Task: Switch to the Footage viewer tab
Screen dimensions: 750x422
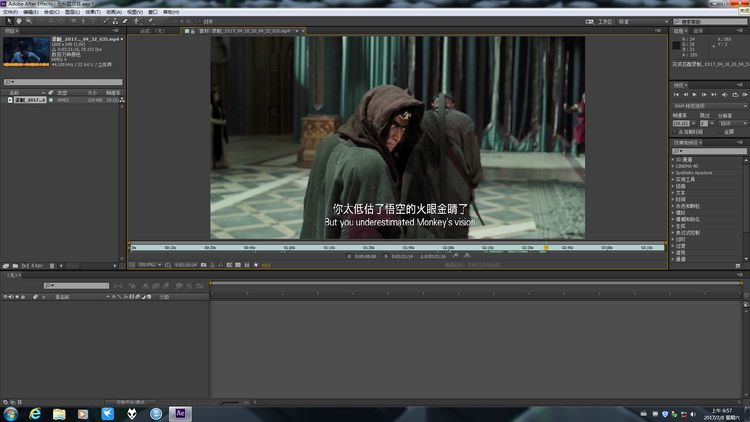Action: pos(244,31)
